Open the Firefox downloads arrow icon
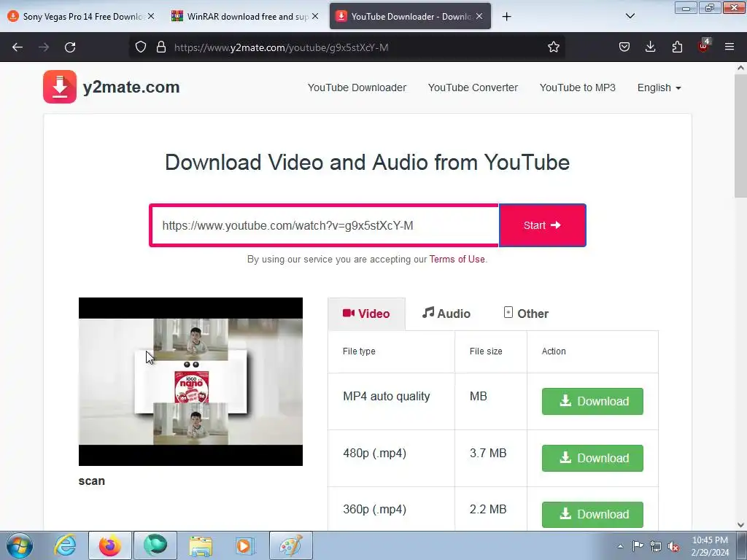 coord(650,47)
